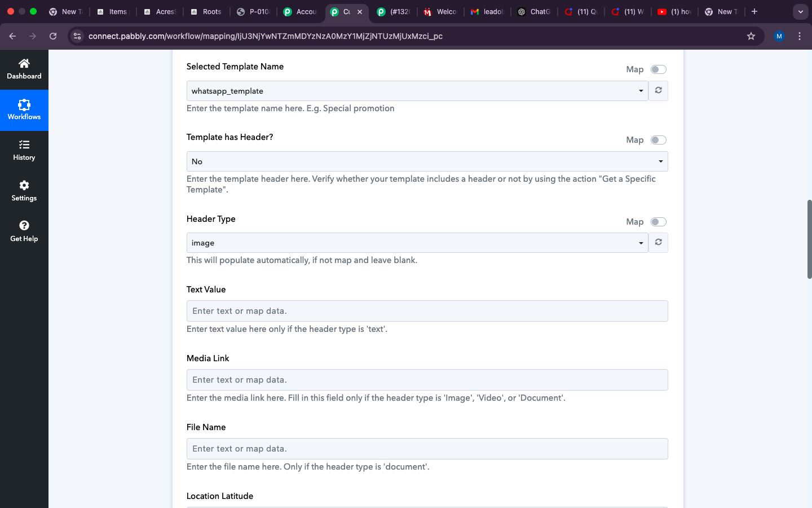This screenshot has height=508, width=812.
Task: Turn on Map switch for Header Type
Action: [658, 222]
